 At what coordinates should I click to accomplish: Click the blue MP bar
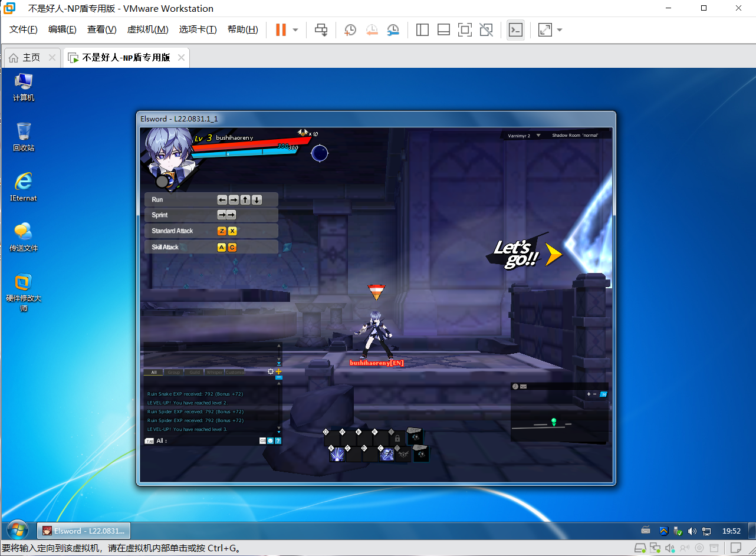245,153
